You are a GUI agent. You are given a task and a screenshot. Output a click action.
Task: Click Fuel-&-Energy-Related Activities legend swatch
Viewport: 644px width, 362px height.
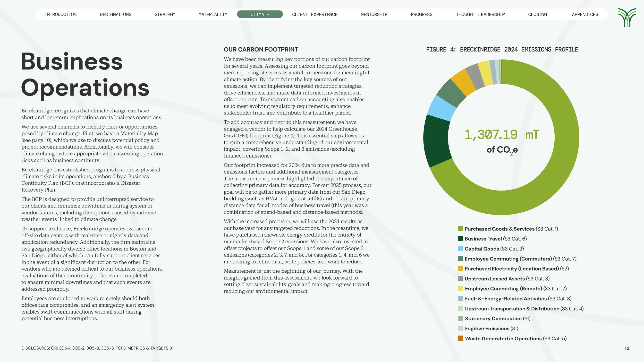click(460, 298)
